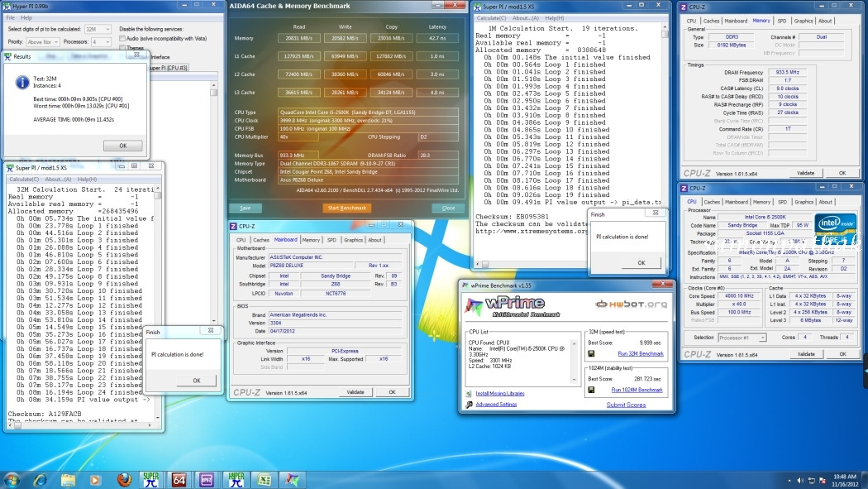Open the Priority dropdown in Hyper PI
This screenshot has width=868, height=489.
pos(43,42)
